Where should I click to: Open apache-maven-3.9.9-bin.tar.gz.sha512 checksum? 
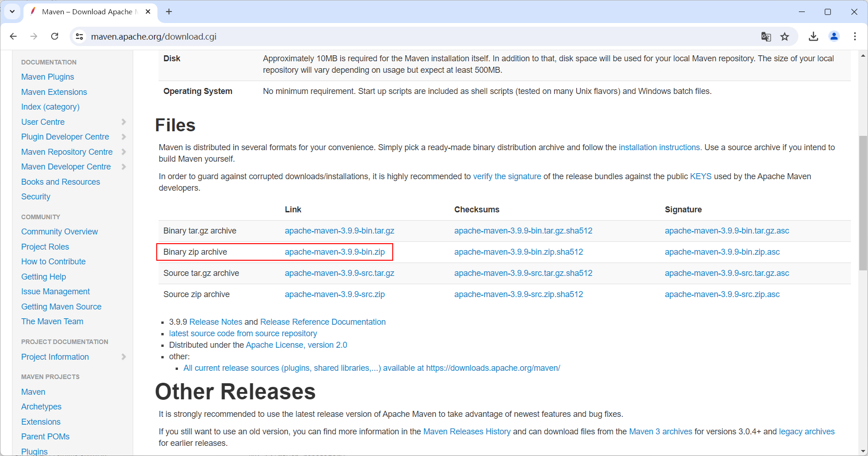click(523, 231)
